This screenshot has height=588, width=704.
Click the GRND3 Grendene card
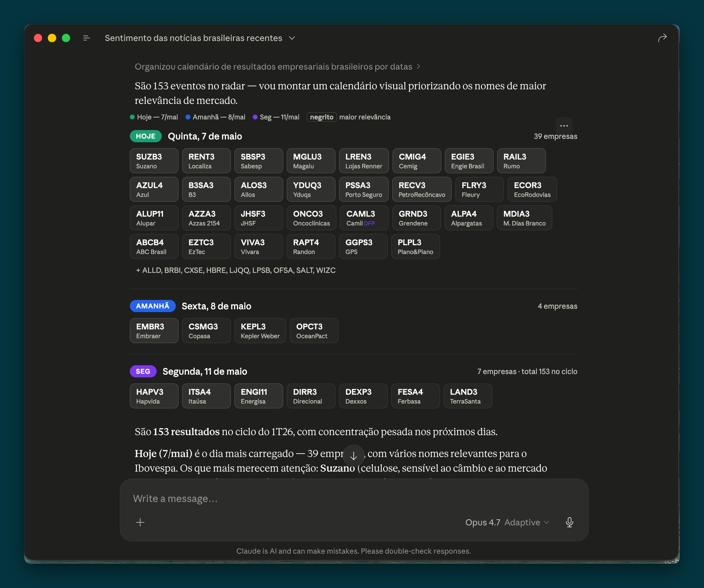[417, 218]
